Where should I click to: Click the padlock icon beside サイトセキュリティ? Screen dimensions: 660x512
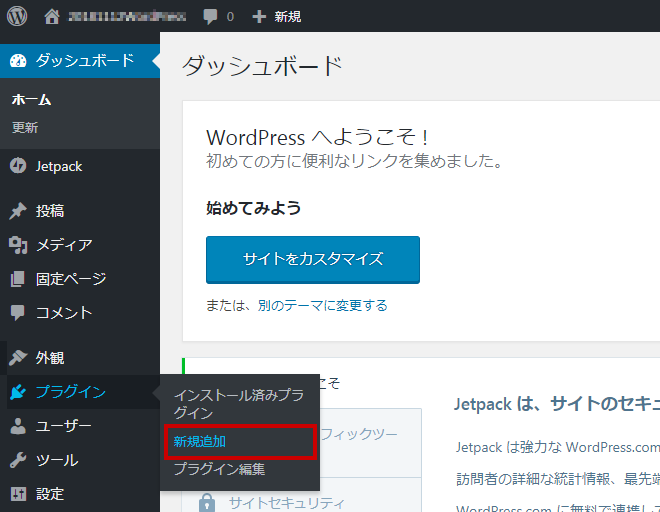coord(207,503)
